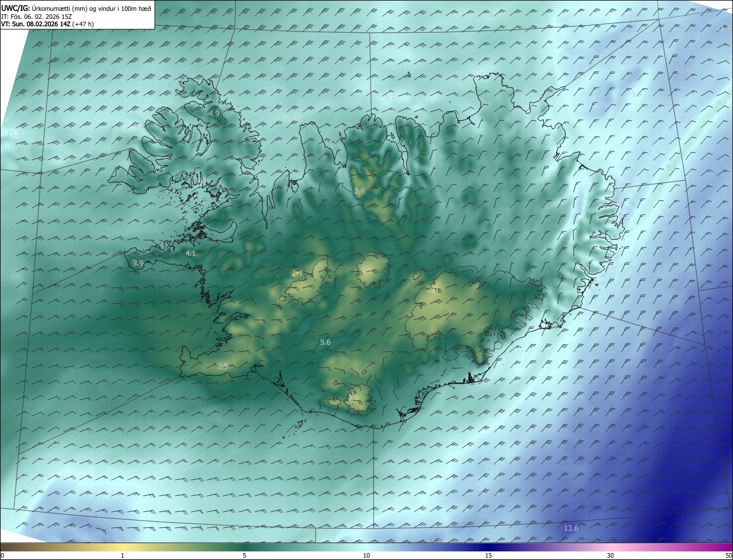Click the 10.0 value label on the map

coord(14,133)
